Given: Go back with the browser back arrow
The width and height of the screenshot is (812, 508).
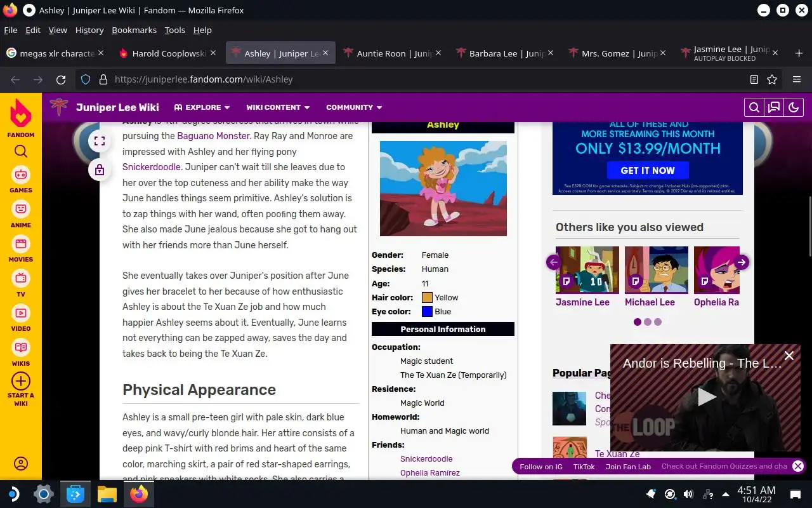Looking at the screenshot, I should click(x=15, y=79).
